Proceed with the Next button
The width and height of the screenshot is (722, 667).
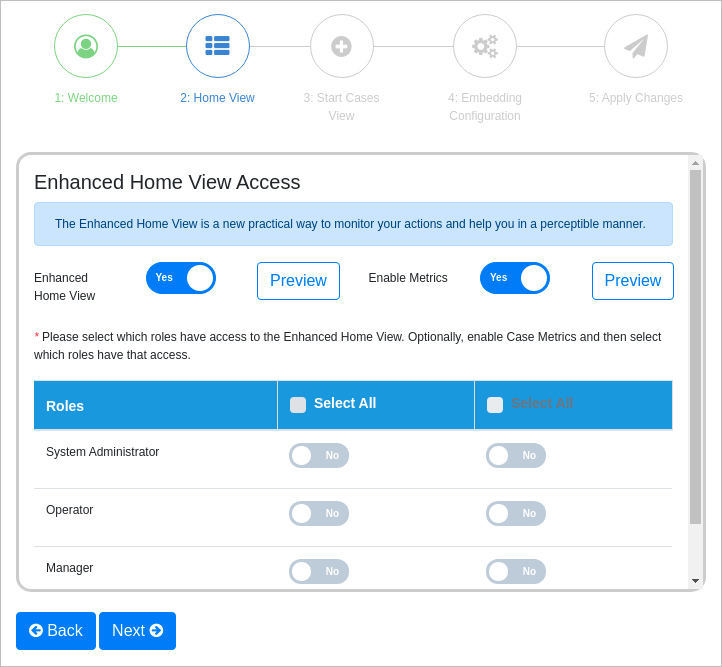(137, 631)
